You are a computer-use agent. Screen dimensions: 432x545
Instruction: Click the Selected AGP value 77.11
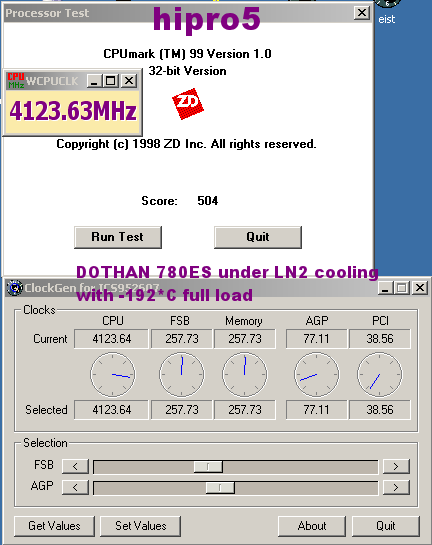pyautogui.click(x=316, y=410)
